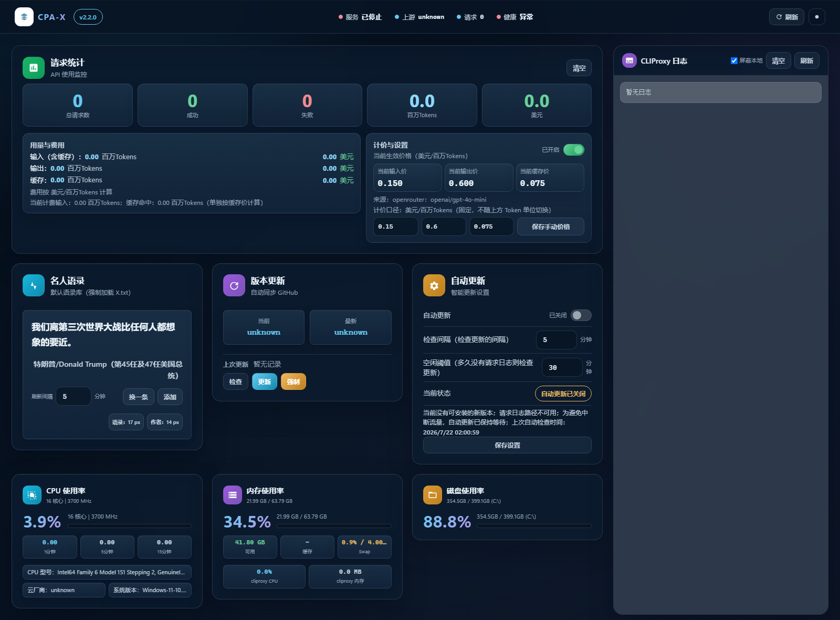Click the 15分钟 load average box
Image resolution: width=840 pixels, height=620 pixels.
click(x=164, y=547)
